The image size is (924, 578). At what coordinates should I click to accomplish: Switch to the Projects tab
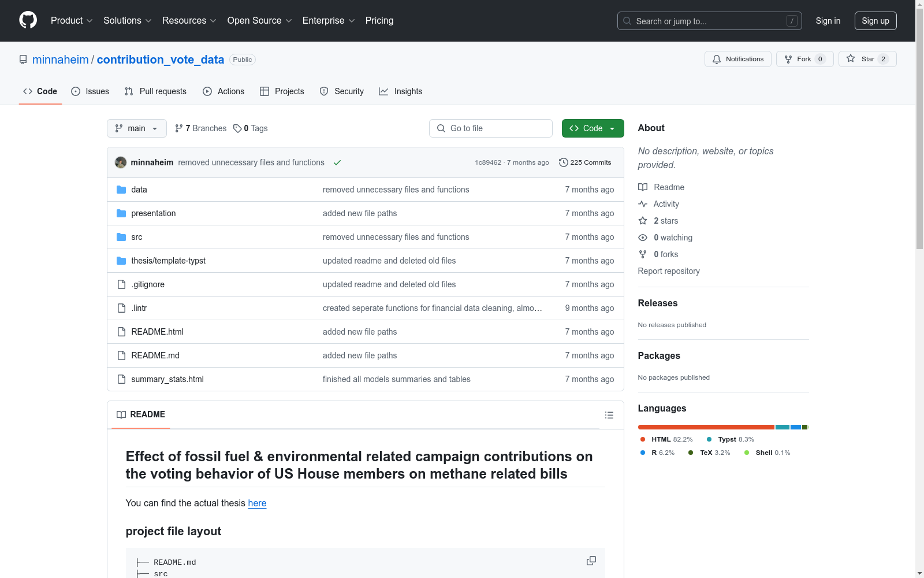pyautogui.click(x=282, y=91)
